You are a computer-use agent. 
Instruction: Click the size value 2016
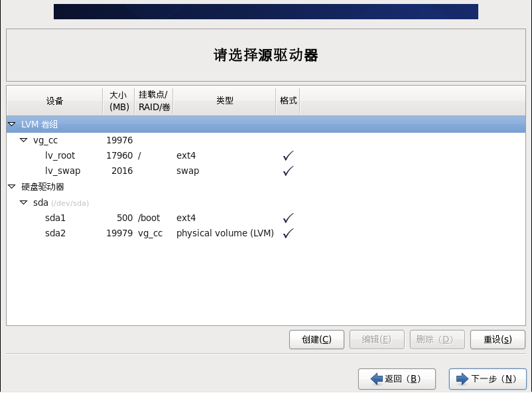122,171
